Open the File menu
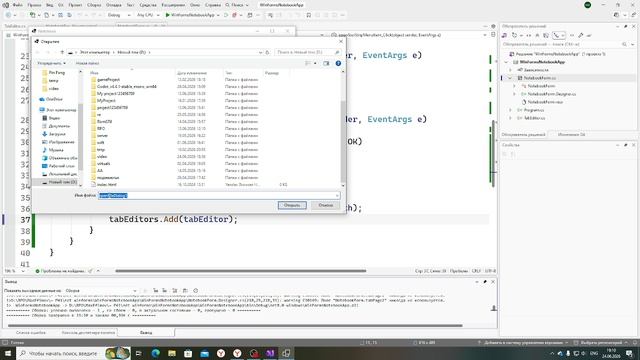The image size is (640, 360). [x=18, y=5]
